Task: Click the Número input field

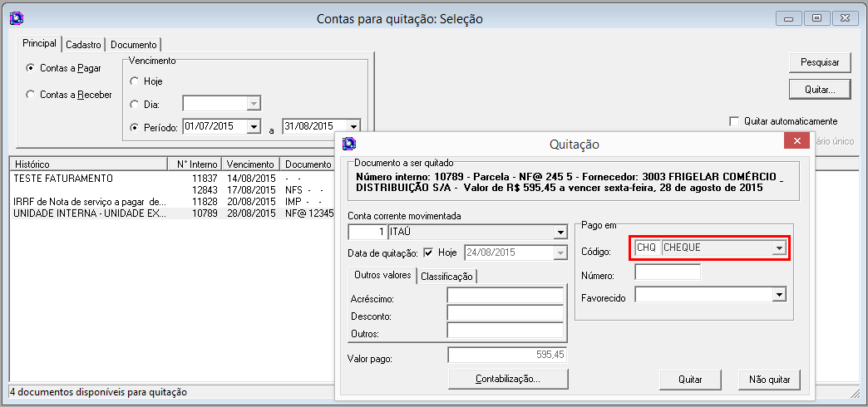Action: point(667,272)
